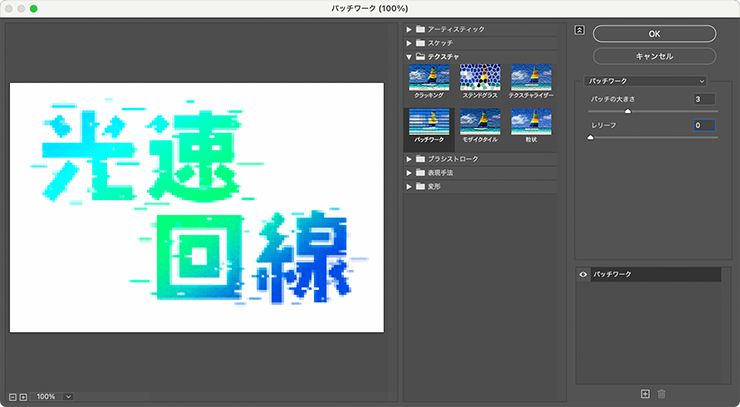Click the OK button

click(x=654, y=34)
